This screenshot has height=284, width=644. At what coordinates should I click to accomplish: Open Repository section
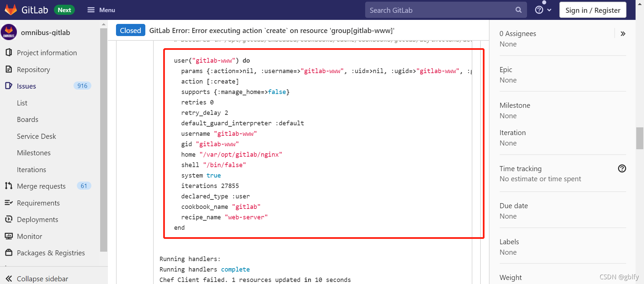(33, 70)
